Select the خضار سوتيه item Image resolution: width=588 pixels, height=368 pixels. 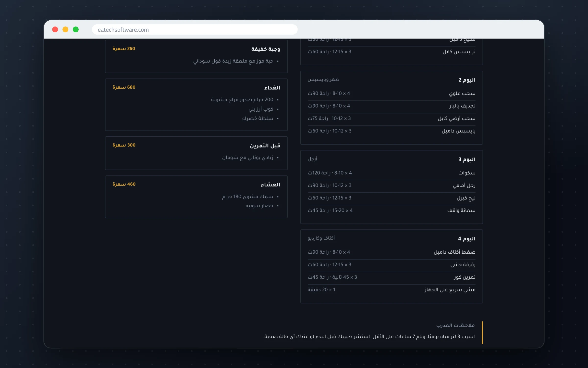[x=259, y=206]
